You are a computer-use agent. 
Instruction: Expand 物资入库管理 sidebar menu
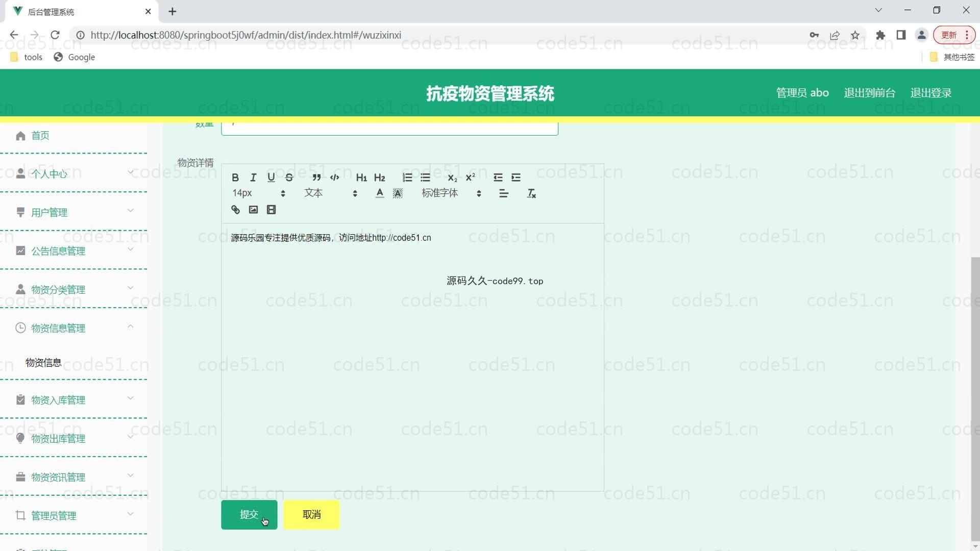tap(74, 400)
